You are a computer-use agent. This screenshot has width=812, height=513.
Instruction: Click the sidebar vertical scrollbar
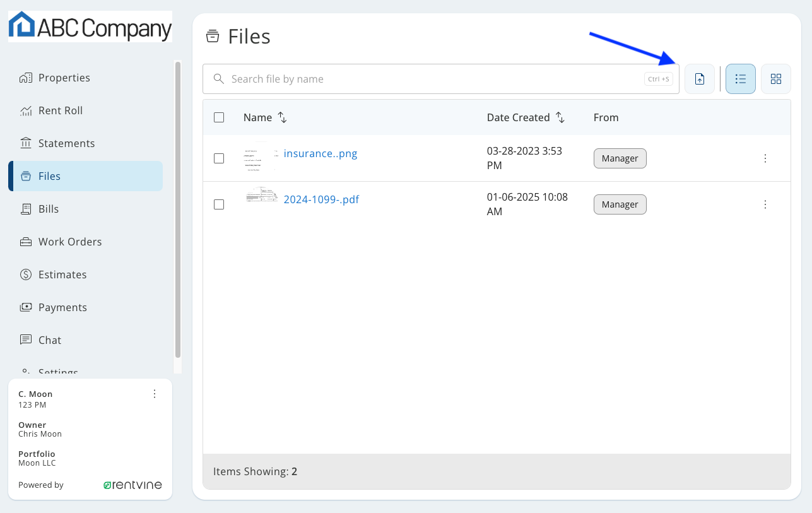[178, 208]
